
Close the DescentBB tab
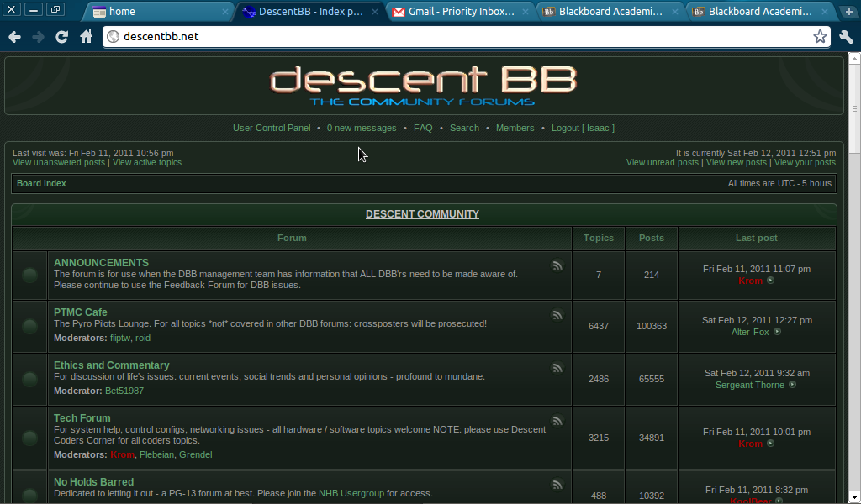[375, 12]
